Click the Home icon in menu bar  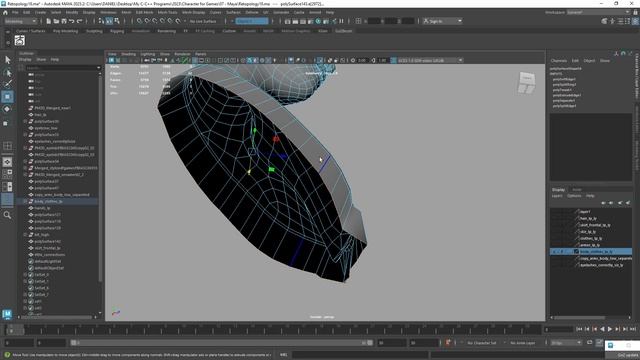[x=5, y=13]
